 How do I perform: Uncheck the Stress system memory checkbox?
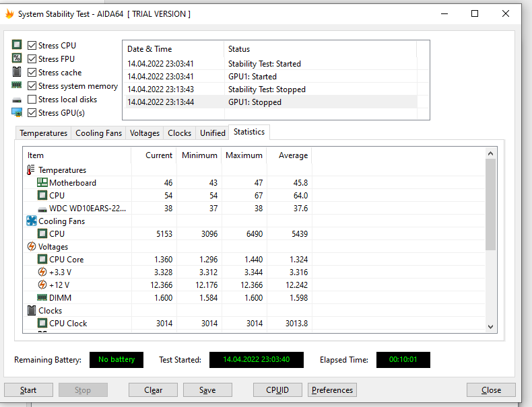[x=32, y=86]
